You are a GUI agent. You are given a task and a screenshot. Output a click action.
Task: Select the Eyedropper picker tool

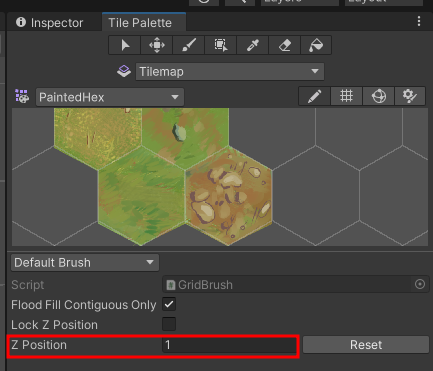pos(253,45)
